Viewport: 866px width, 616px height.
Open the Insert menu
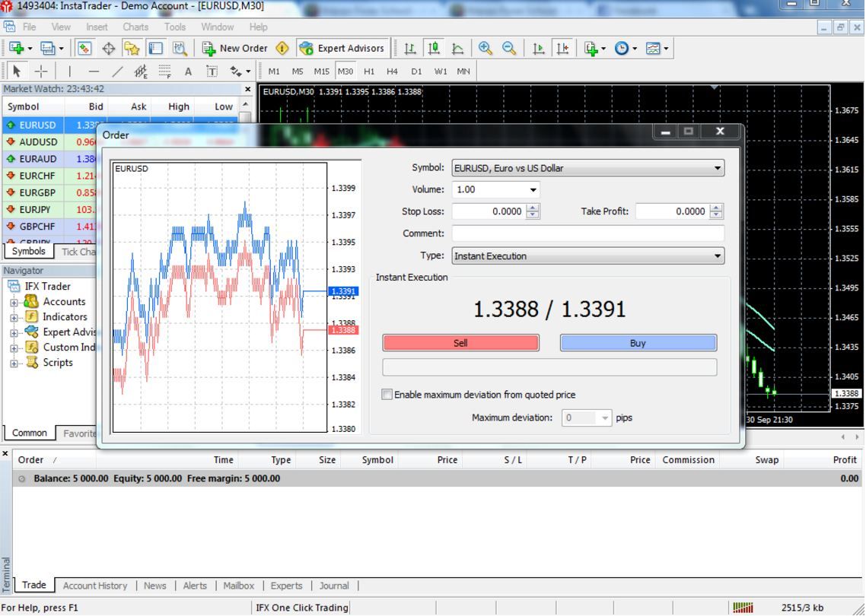pos(97,27)
